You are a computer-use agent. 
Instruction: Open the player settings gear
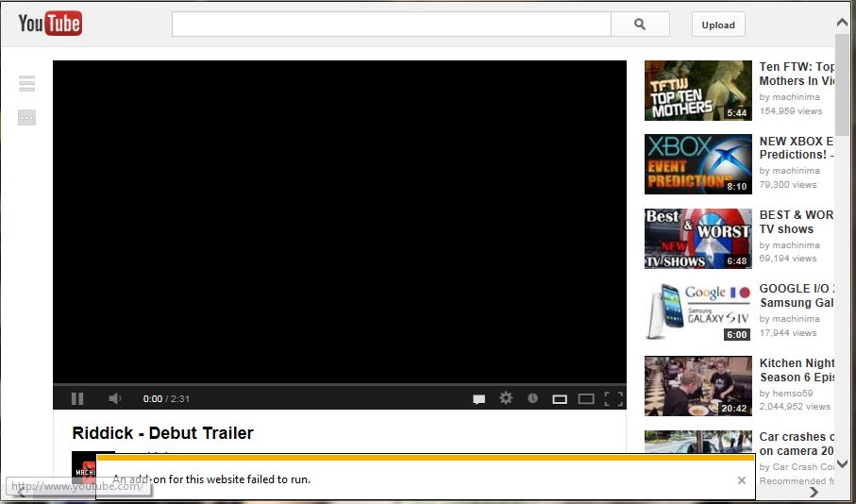point(506,398)
